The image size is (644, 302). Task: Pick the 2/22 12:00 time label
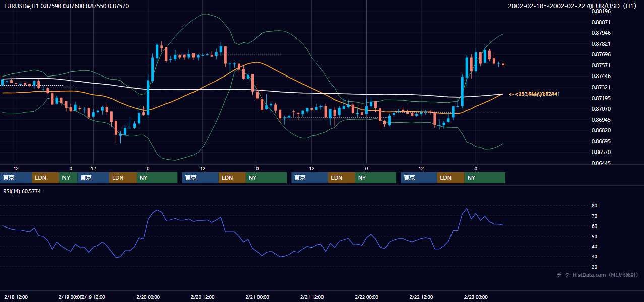[x=422, y=297]
